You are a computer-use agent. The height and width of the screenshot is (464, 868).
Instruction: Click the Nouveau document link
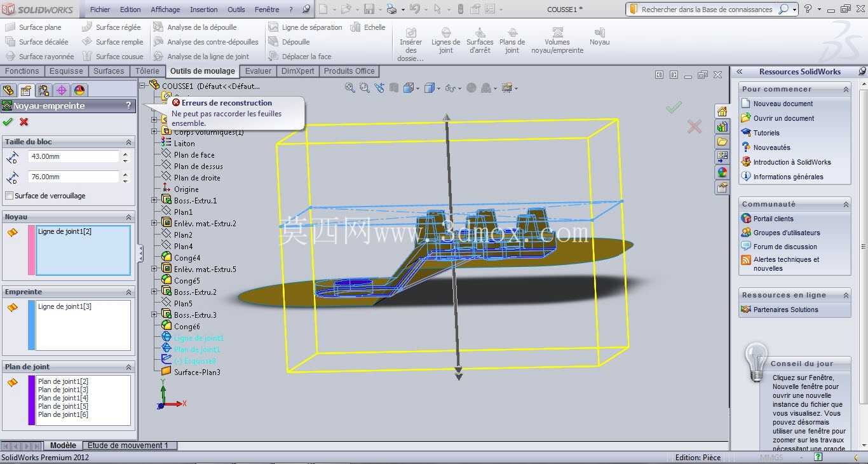[x=783, y=104]
